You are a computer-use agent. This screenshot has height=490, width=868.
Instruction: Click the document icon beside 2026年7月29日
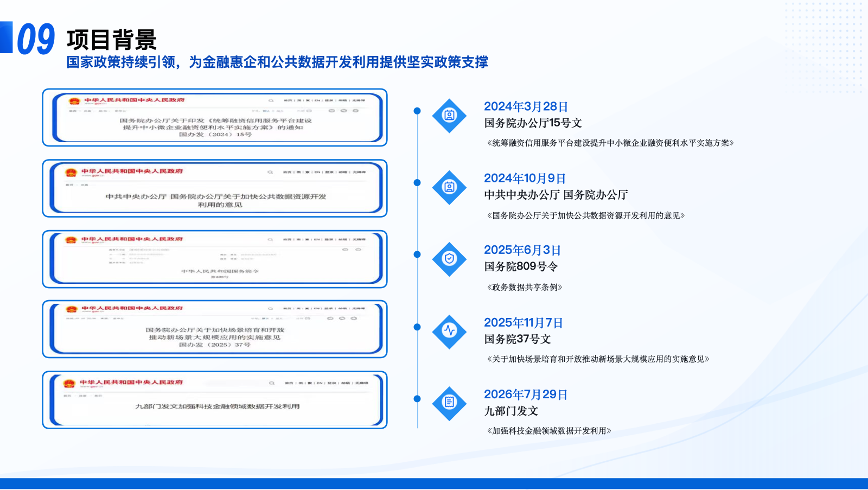coord(449,403)
